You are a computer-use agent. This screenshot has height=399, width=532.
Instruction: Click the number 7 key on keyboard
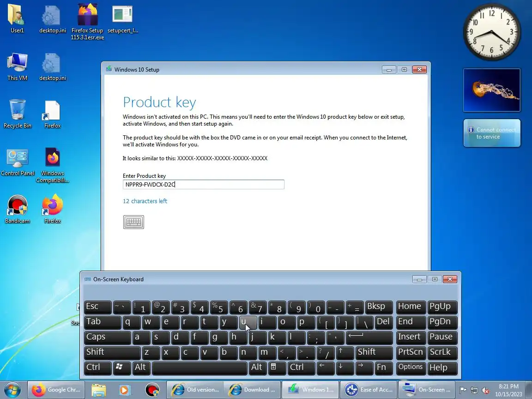[258, 307]
